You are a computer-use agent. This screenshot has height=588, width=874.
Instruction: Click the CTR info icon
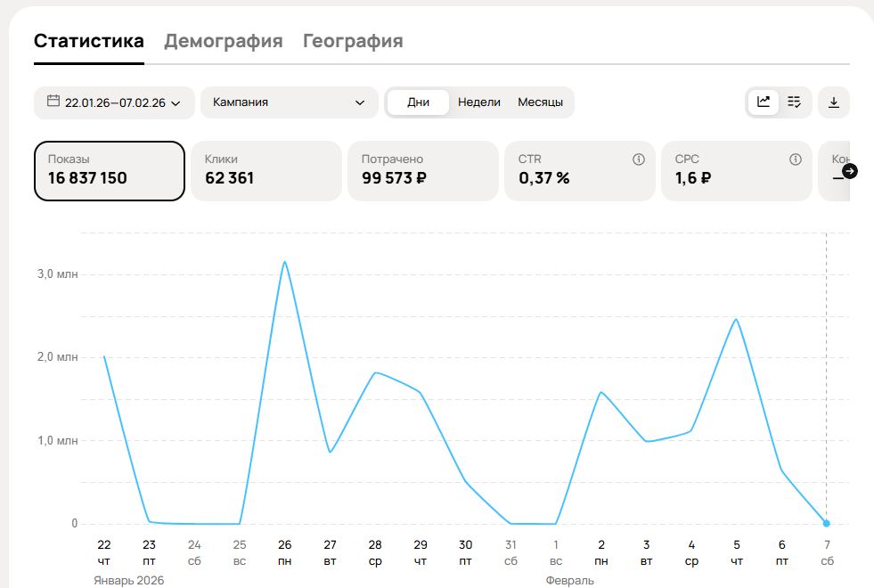638,159
